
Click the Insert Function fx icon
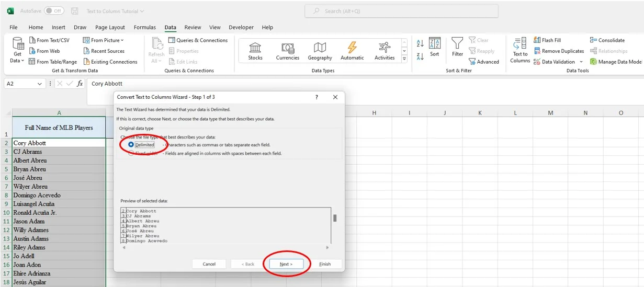(x=80, y=84)
